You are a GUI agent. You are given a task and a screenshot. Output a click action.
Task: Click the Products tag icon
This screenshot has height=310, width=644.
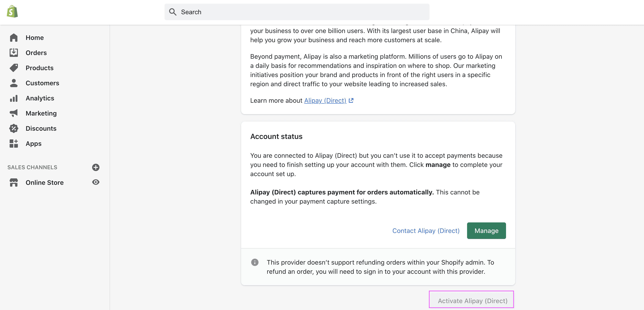(14, 68)
